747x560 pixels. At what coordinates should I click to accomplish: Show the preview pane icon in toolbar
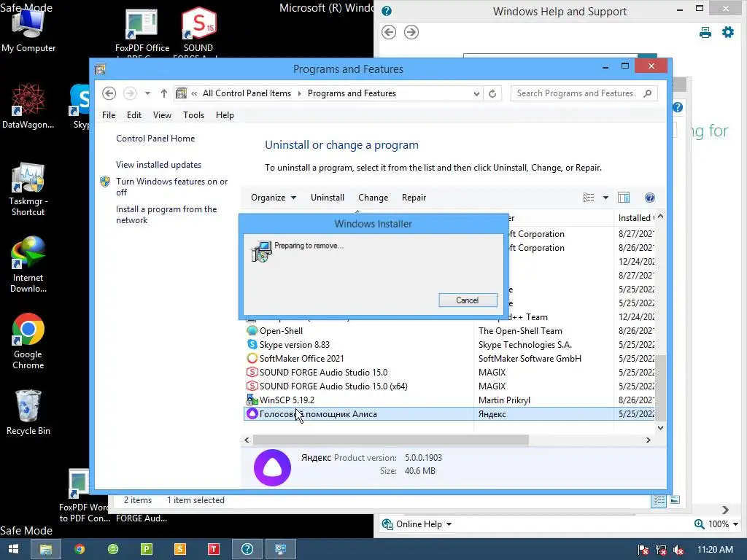coord(624,198)
